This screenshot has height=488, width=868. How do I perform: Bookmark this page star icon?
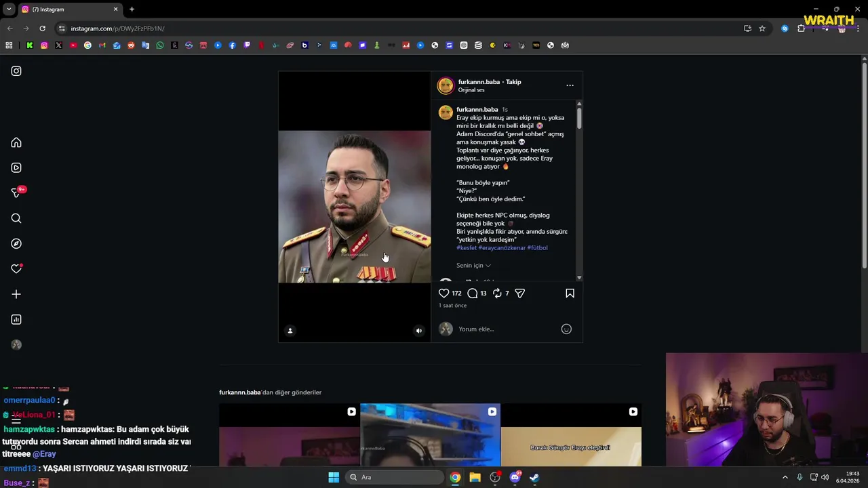[762, 28]
